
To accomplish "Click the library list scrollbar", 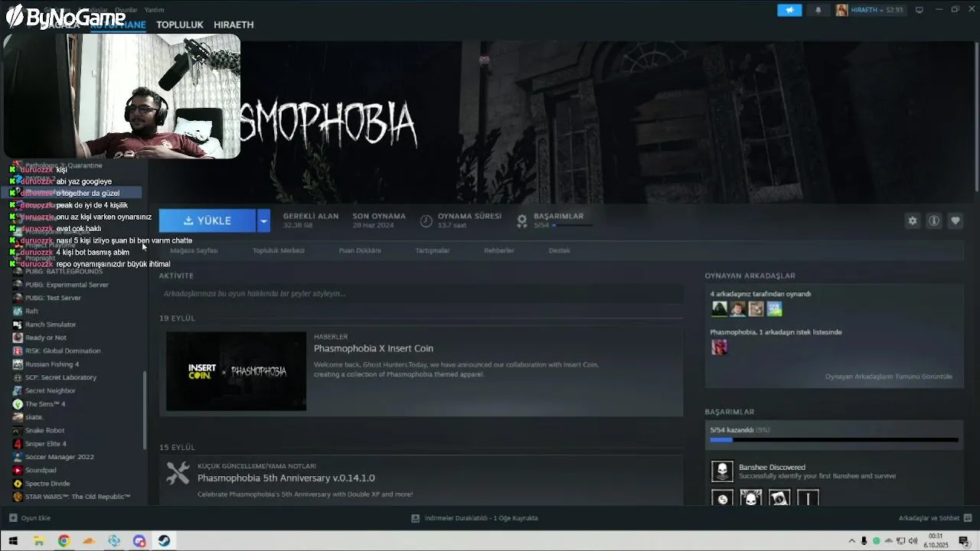I will coord(145,411).
